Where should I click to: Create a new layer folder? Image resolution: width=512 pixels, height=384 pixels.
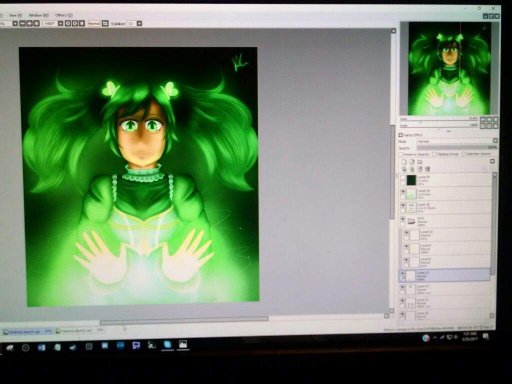tap(420, 162)
